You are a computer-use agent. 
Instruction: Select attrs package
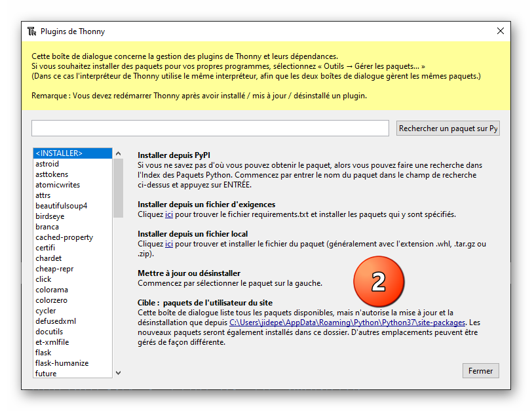(73, 195)
